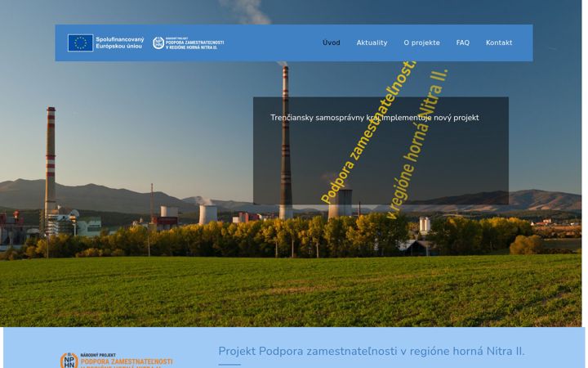Click the "Národný projekt" label above orange logo
The width and height of the screenshot is (588, 368).
98,355
